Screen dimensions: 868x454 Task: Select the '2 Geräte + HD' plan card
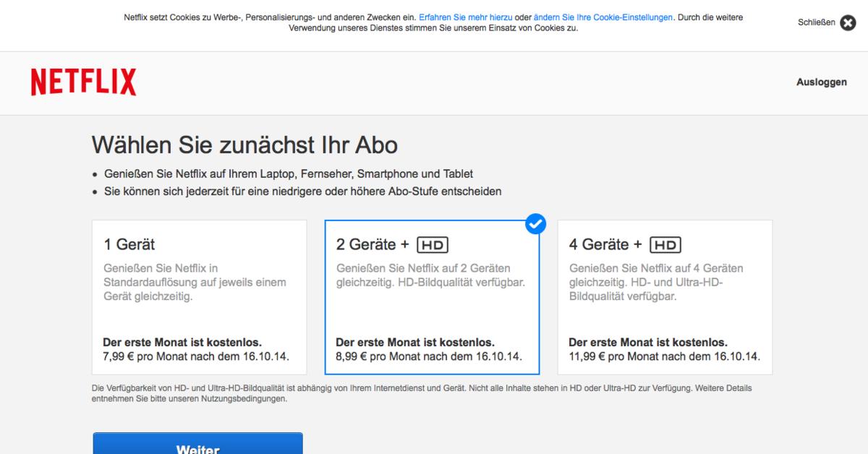(432, 297)
